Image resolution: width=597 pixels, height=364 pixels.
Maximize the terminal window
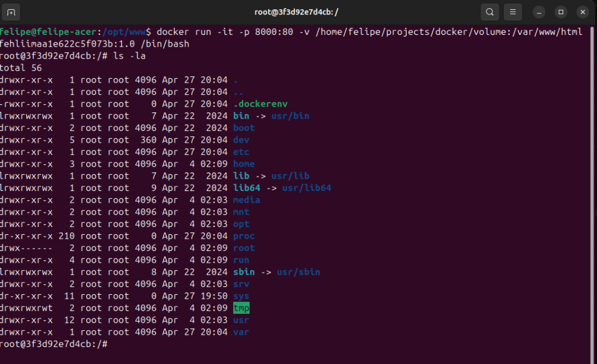tap(561, 12)
